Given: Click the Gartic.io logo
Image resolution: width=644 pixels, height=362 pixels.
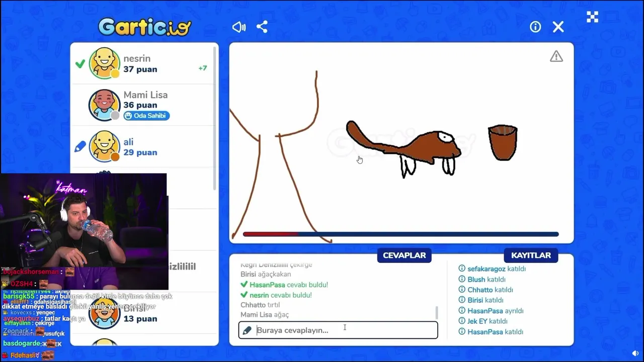Looking at the screenshot, I should click(144, 27).
